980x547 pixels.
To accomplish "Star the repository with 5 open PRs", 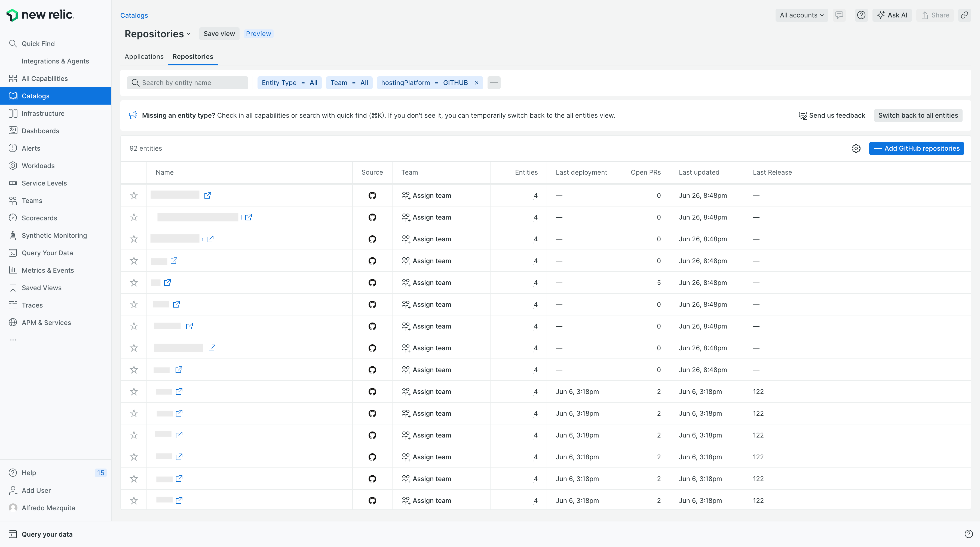I will [x=134, y=282].
